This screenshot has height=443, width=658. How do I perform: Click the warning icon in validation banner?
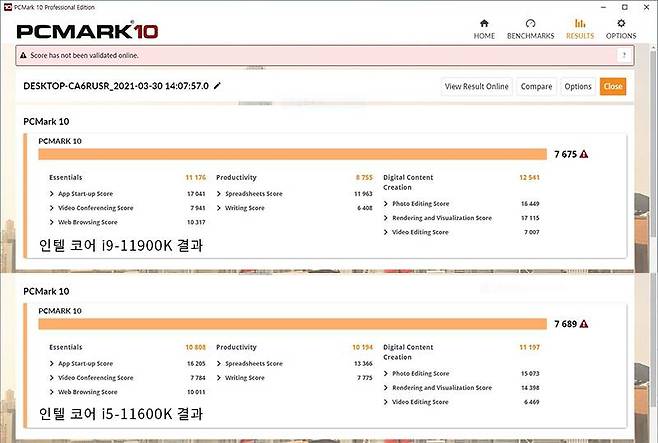click(x=24, y=55)
